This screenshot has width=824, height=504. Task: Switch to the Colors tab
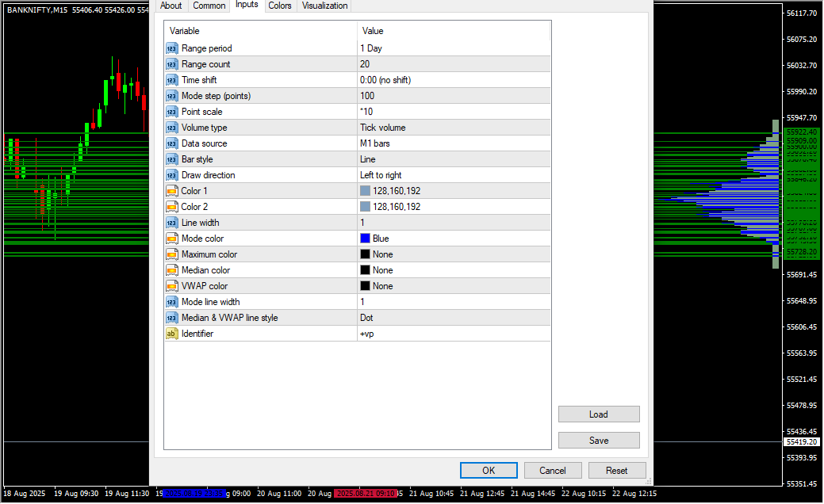(x=279, y=6)
